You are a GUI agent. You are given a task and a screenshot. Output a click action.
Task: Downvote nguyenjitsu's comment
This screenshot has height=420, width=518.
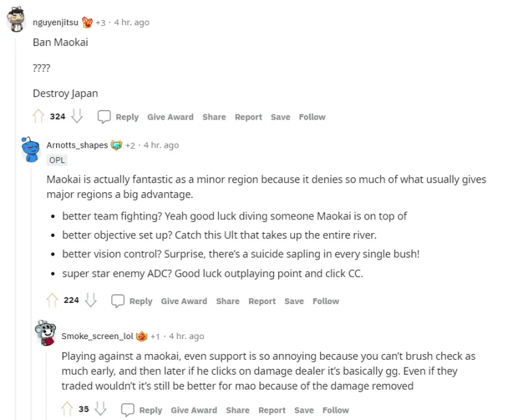(x=77, y=116)
